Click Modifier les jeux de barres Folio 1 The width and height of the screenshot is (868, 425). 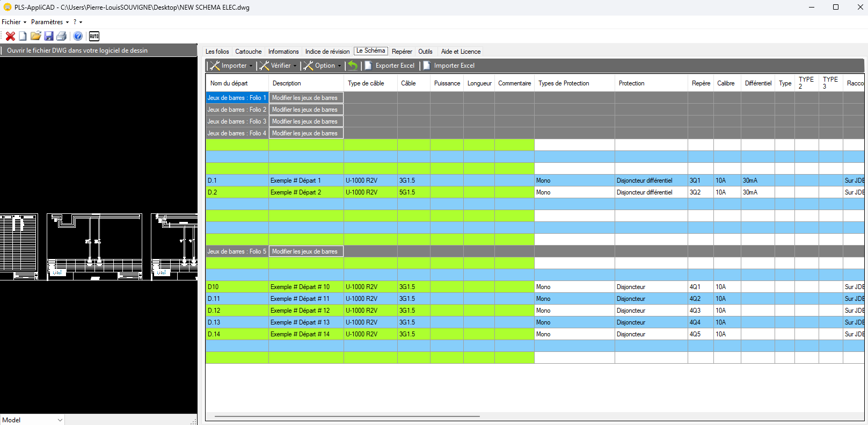tap(306, 98)
